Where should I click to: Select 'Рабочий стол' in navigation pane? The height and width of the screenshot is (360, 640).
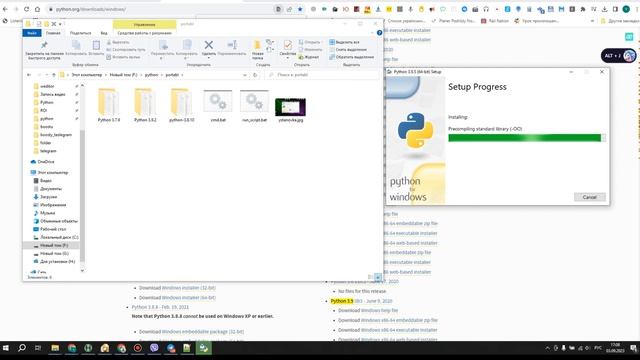click(53, 229)
